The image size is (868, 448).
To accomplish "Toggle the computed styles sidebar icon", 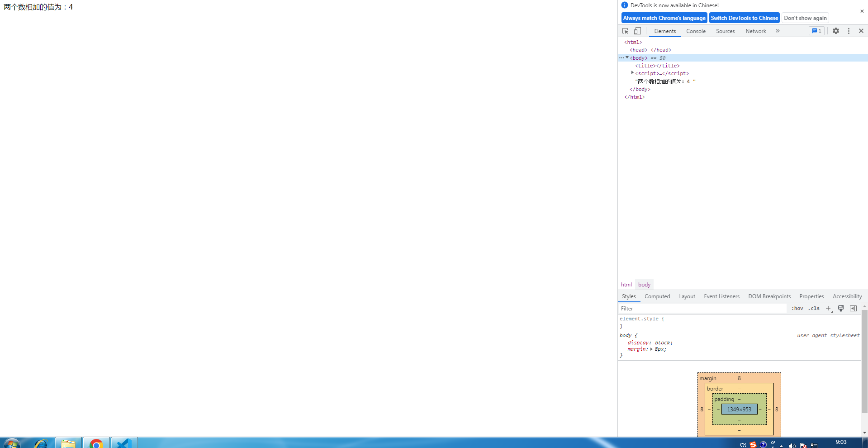I will click(853, 309).
